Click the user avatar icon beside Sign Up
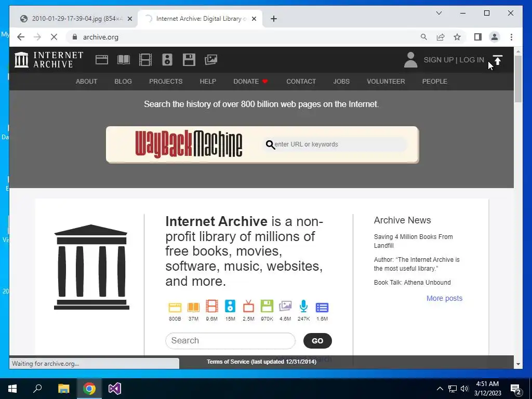The width and height of the screenshot is (532, 399). [x=410, y=60]
